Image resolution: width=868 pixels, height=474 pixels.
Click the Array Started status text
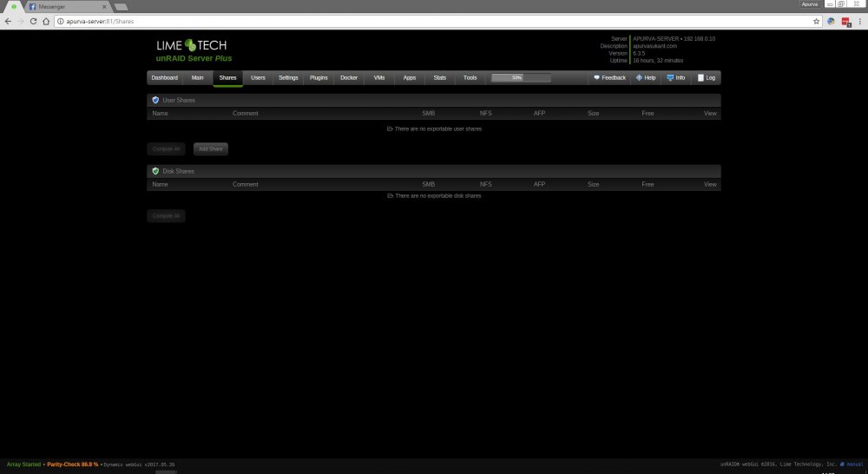pos(23,464)
